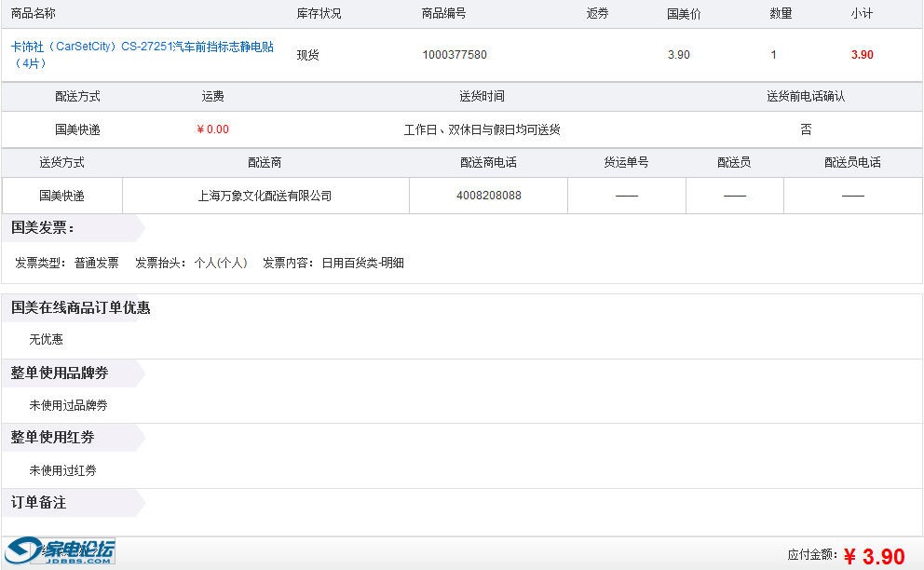Click the 数量 column header
924x570 pixels.
pos(781,13)
